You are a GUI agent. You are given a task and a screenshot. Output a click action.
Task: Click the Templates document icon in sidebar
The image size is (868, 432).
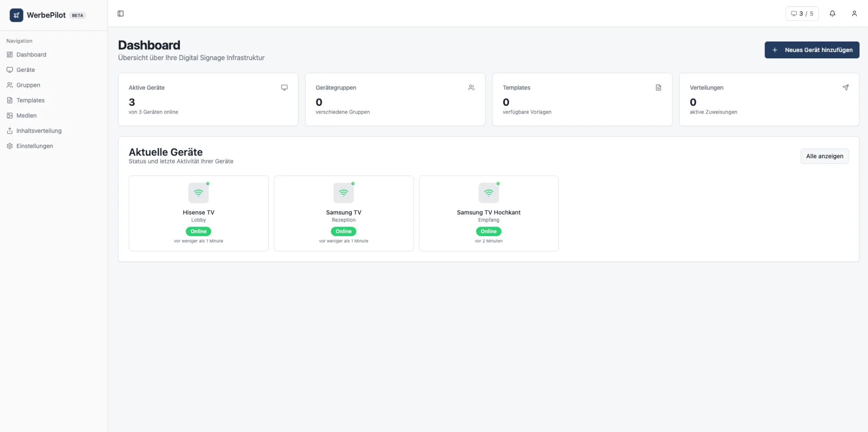point(9,100)
